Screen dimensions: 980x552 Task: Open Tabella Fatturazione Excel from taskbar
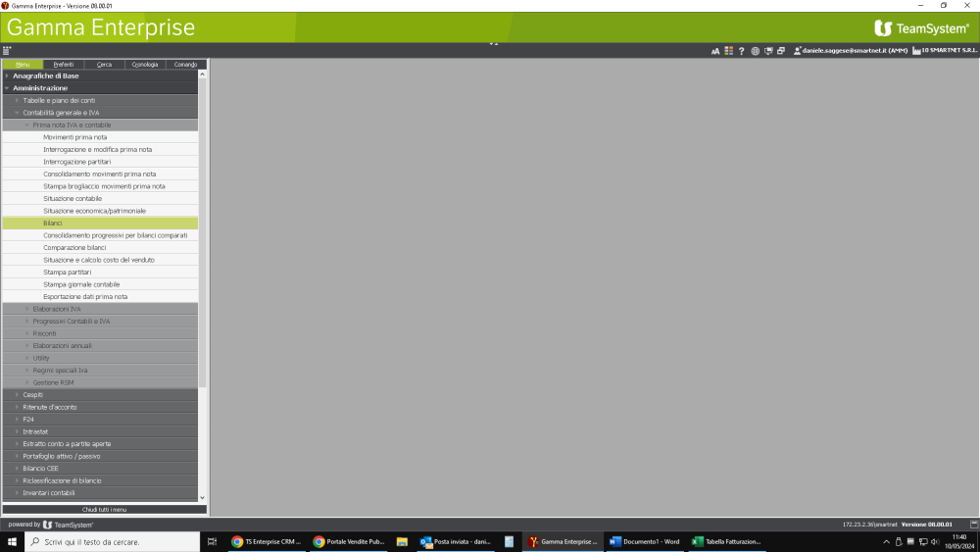coord(726,541)
